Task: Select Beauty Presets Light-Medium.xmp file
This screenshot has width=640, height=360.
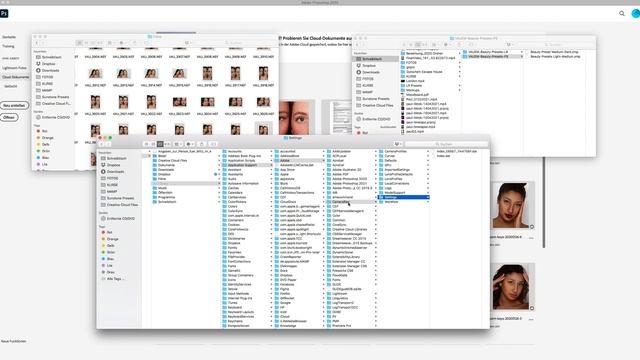Action: (555, 56)
